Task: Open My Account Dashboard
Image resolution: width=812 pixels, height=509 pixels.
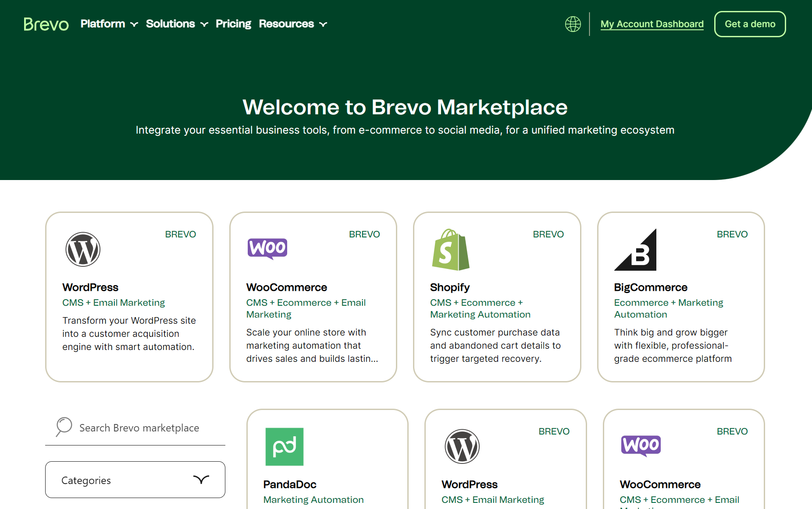Action: (652, 24)
